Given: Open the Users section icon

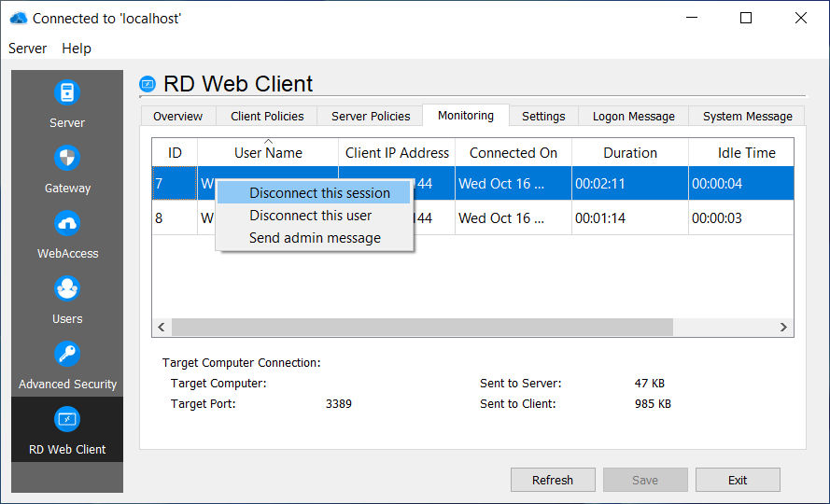Looking at the screenshot, I should [x=66, y=288].
